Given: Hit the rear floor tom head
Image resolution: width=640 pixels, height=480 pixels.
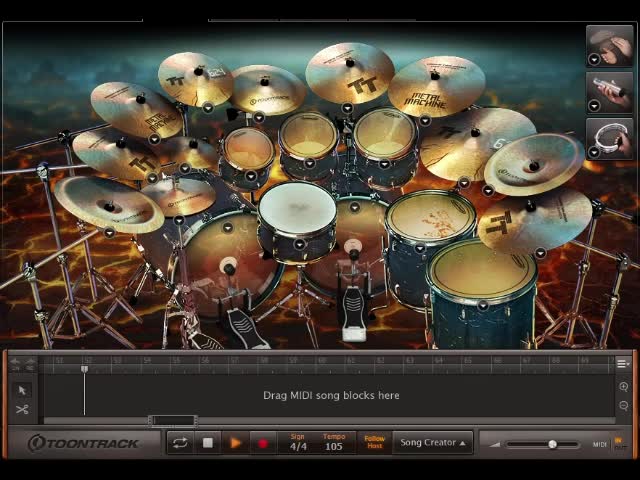Looking at the screenshot, I should (431, 216).
